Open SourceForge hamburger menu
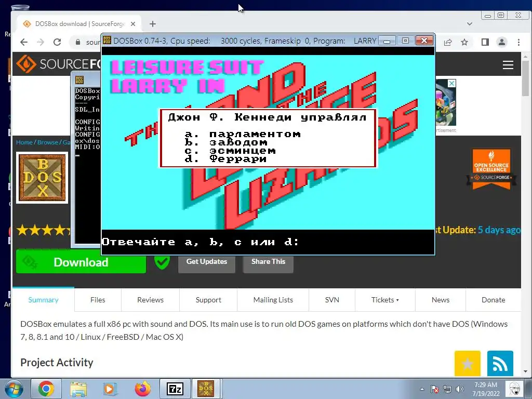This screenshot has width=532, height=399. [508, 65]
